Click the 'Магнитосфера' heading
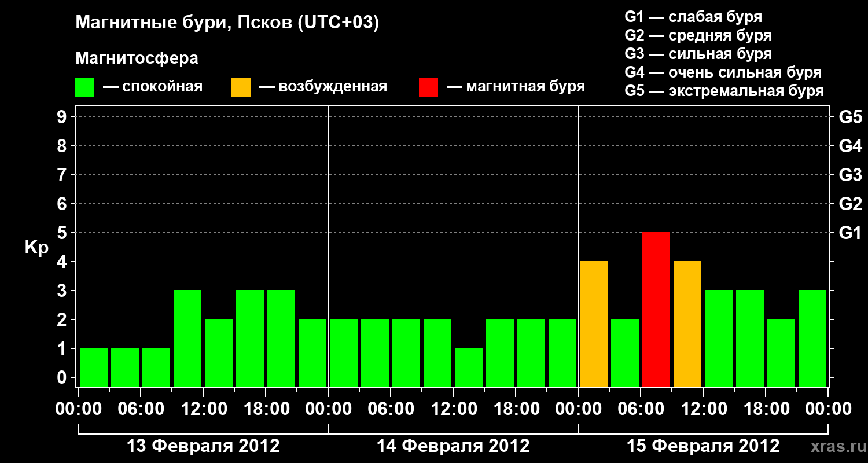 point(137,58)
